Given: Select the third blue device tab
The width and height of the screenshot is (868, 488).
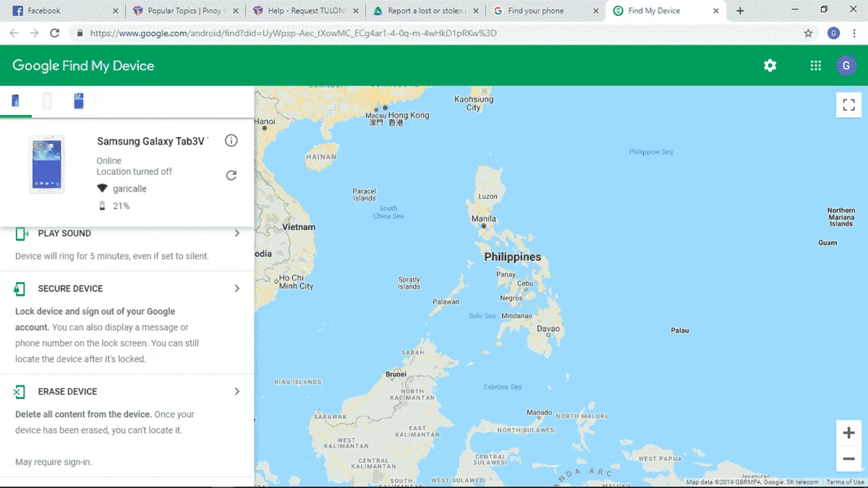Looking at the screenshot, I should click(79, 100).
